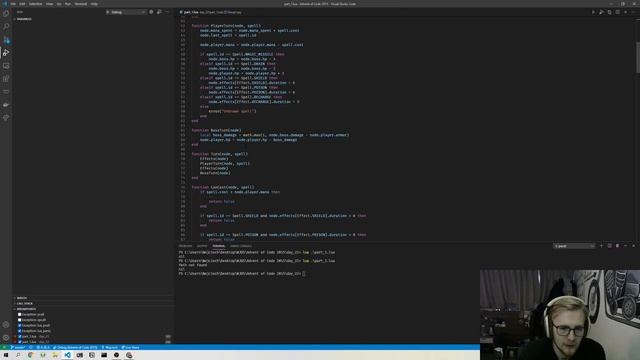This screenshot has height=360, width=640.
Task: Open the Terminal menu
Action: coord(81,4)
